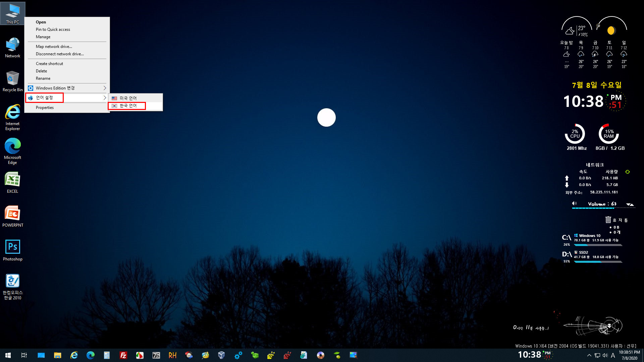644x362 pixels.
Task: Choose Open in the context menu
Action: click(x=67, y=22)
